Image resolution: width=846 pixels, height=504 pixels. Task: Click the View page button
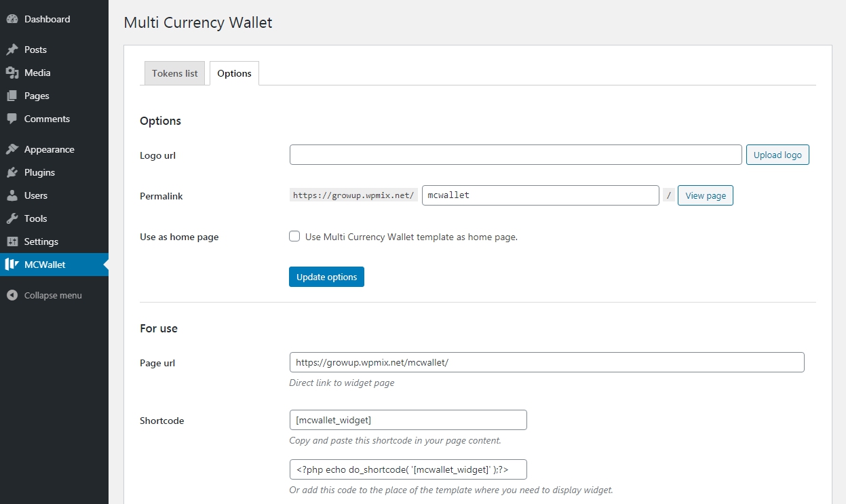tap(705, 195)
